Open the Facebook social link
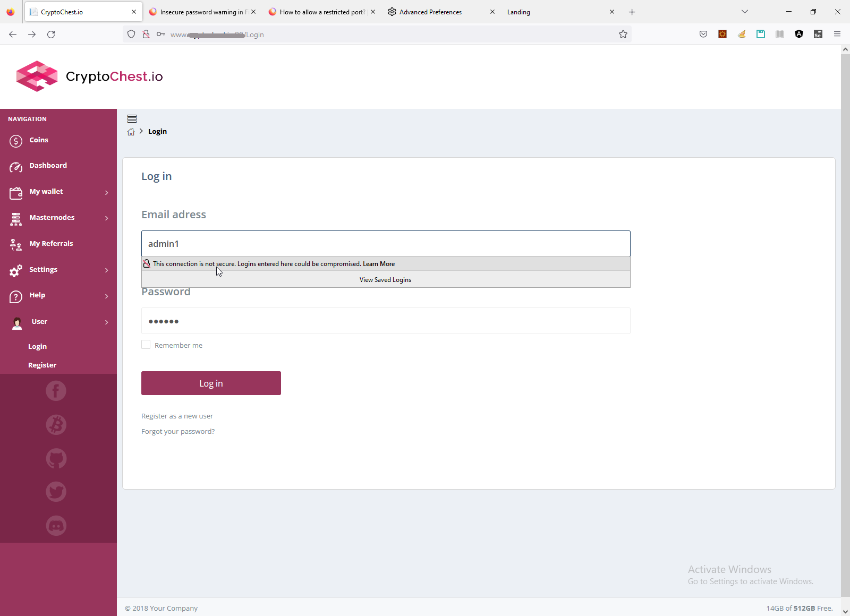Screen dimensions: 850x616 click(56, 391)
